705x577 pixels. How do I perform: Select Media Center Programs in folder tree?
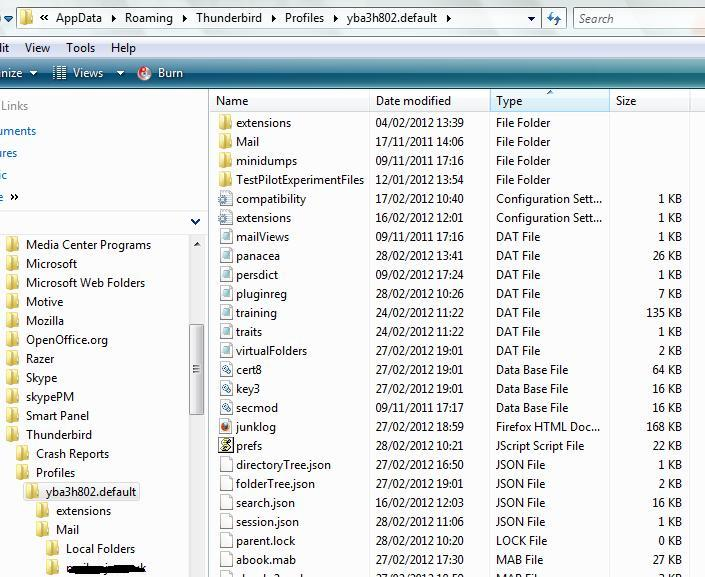89,245
